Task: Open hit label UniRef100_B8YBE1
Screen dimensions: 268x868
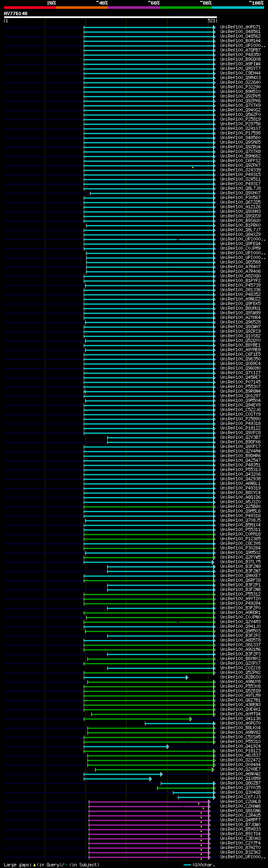Action: (x=240, y=345)
